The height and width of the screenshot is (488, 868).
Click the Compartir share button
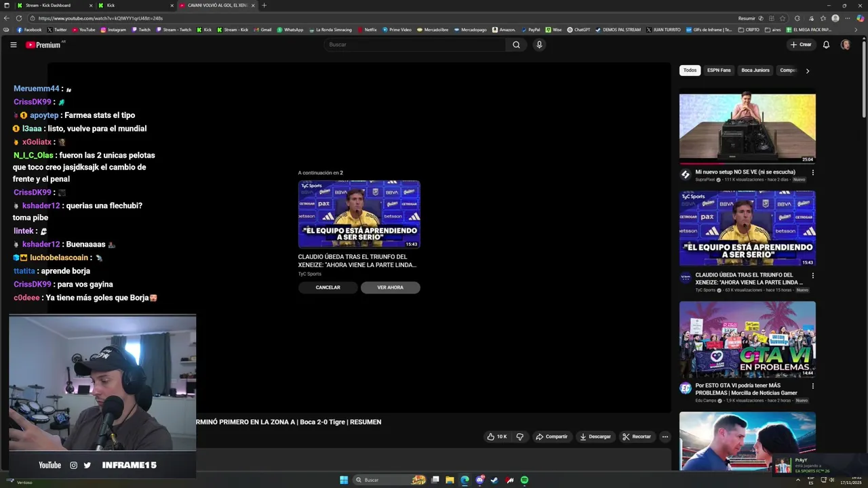[x=551, y=436]
